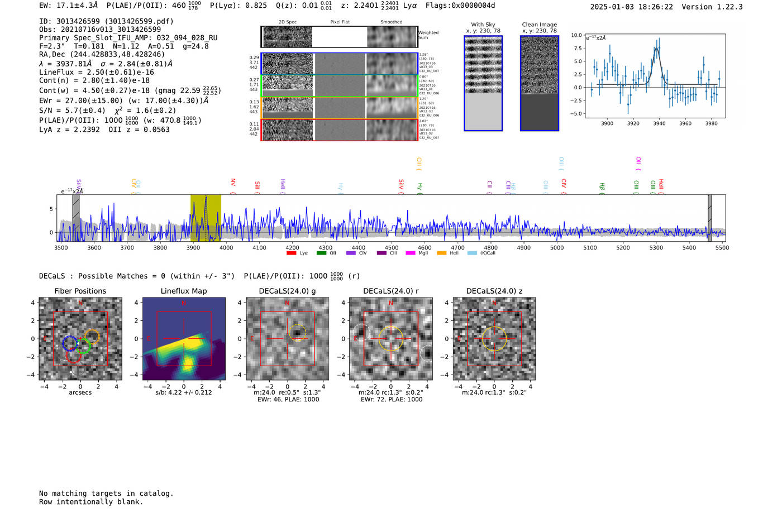The image size is (782, 532).
Task: Click the green Hβ line marker near 5130
Action: click(602, 188)
